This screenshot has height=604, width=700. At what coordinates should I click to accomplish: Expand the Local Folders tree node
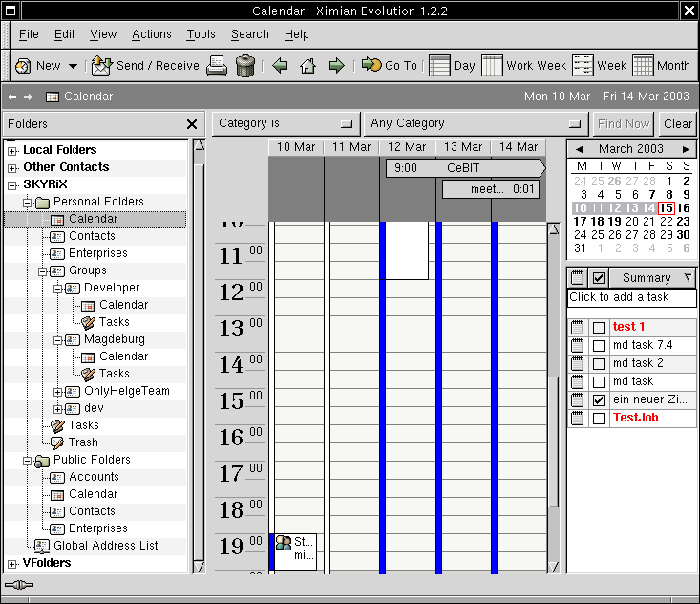(12, 151)
